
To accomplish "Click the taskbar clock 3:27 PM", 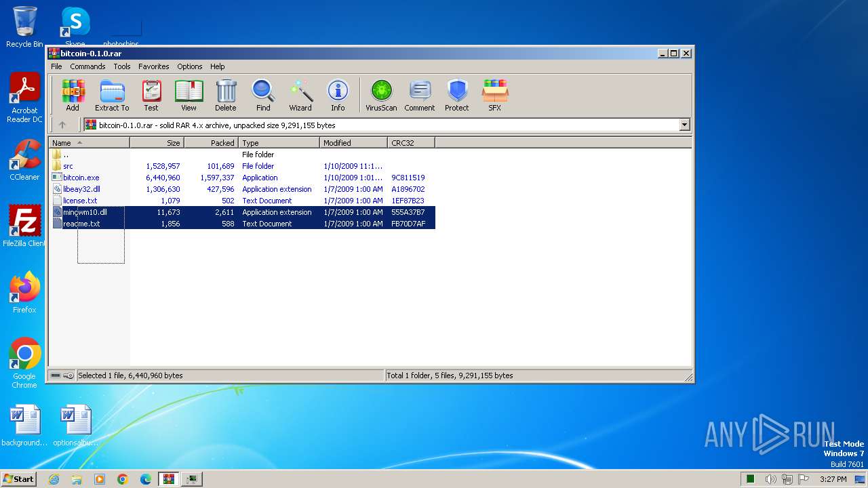I will [x=833, y=479].
